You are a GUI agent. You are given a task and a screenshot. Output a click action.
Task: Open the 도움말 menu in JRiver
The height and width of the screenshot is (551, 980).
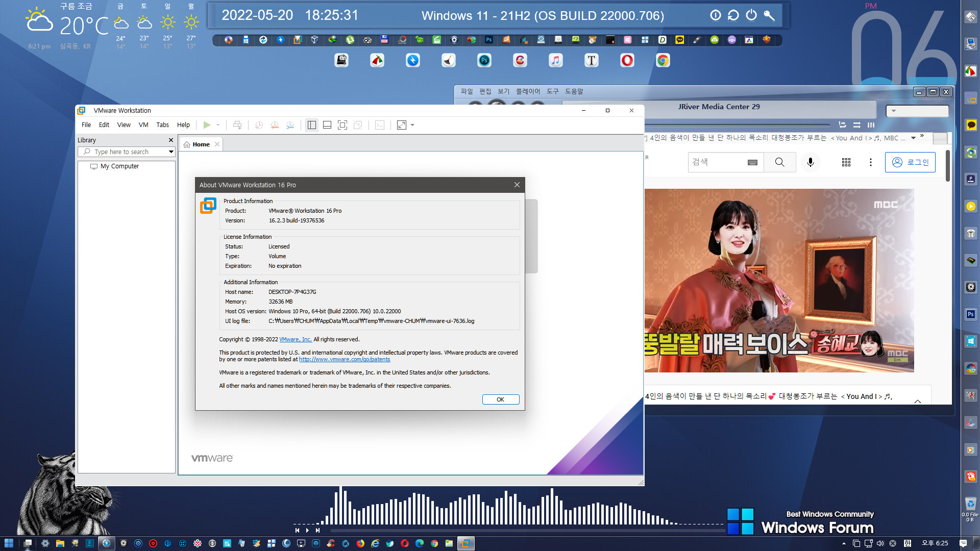pos(574,91)
